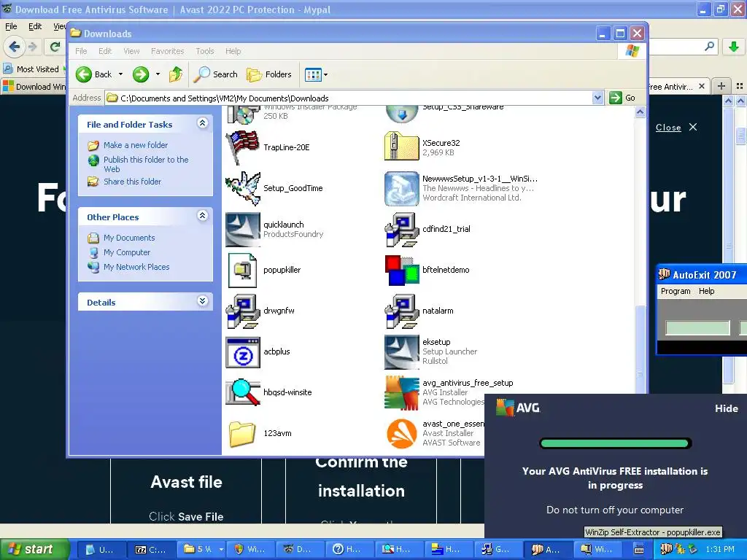Click Share this folder link
This screenshot has width=747, height=560.
click(x=133, y=182)
